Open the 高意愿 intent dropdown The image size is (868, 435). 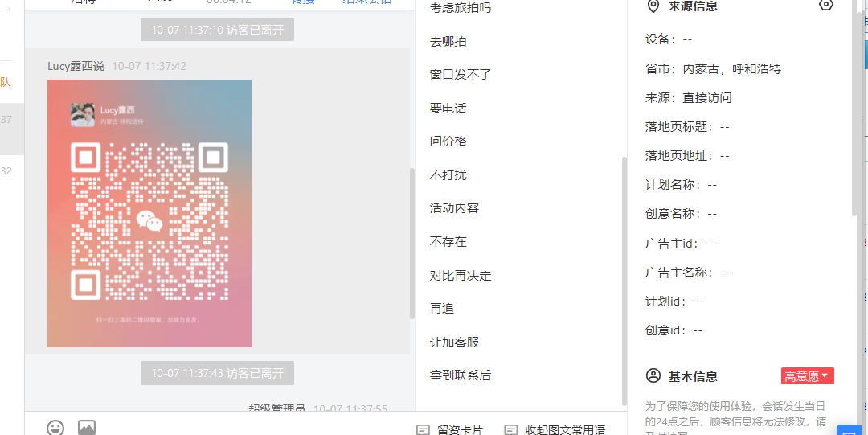click(807, 376)
